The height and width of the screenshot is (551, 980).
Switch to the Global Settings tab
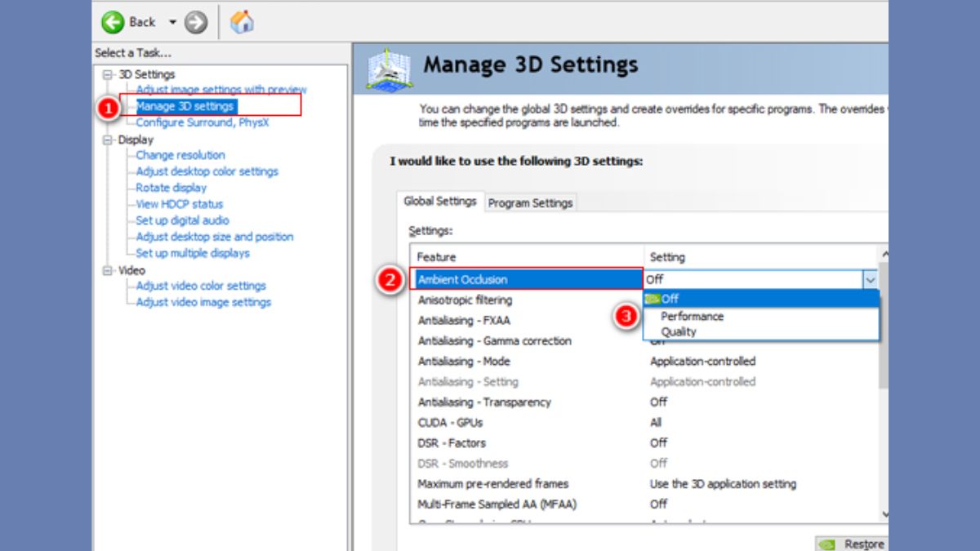(x=440, y=201)
